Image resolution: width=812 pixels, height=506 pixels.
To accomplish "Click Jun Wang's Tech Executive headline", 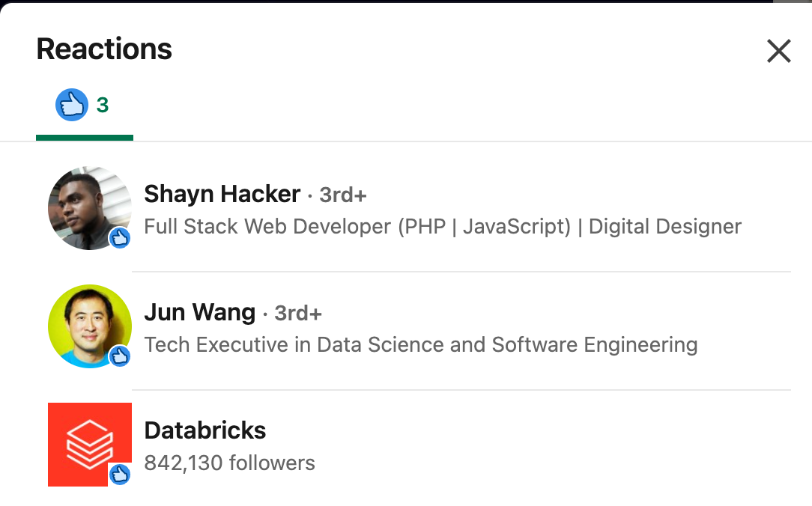I will [x=419, y=344].
